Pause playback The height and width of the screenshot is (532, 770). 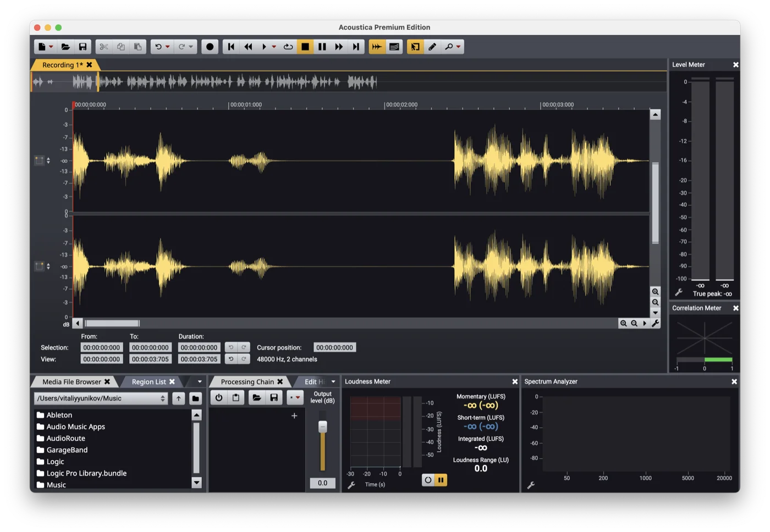tap(322, 47)
